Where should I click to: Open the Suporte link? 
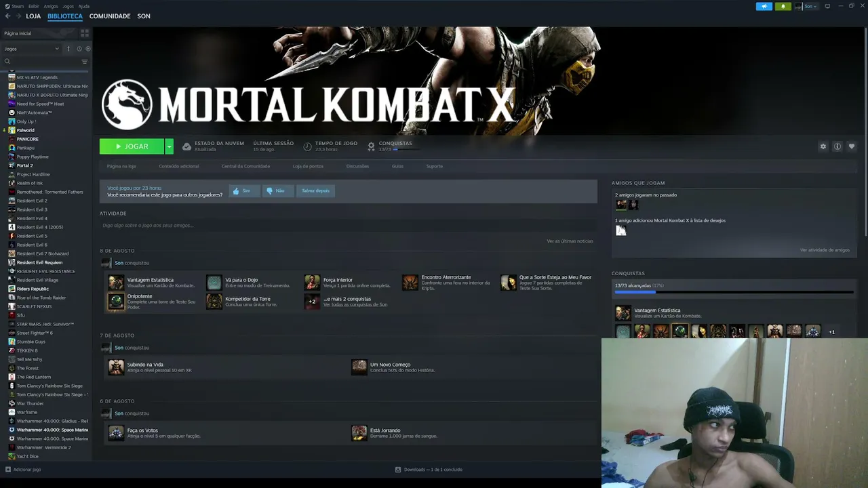[x=435, y=166]
